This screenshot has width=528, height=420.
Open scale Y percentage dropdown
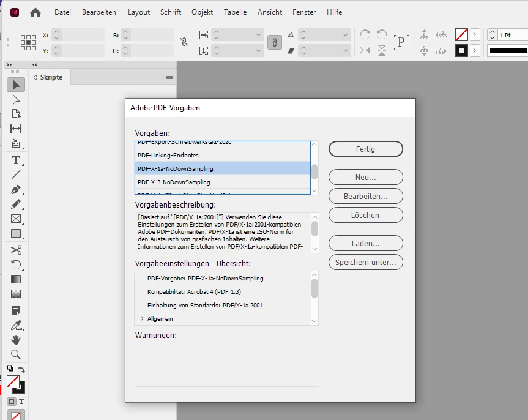click(x=258, y=51)
